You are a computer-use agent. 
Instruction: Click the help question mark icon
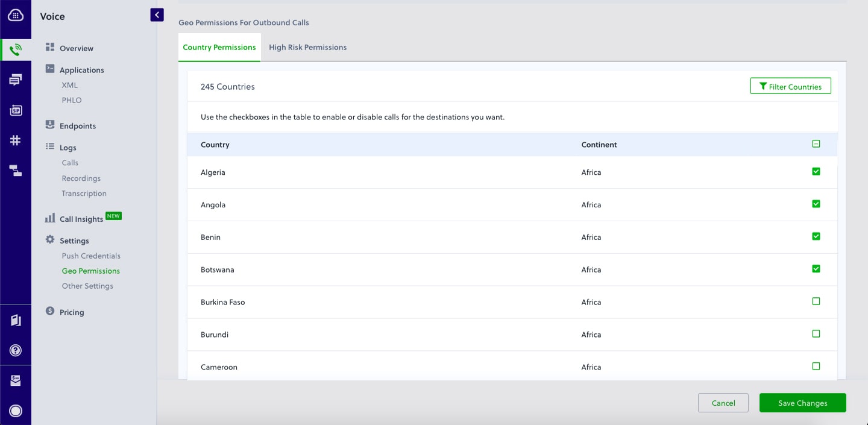point(15,350)
